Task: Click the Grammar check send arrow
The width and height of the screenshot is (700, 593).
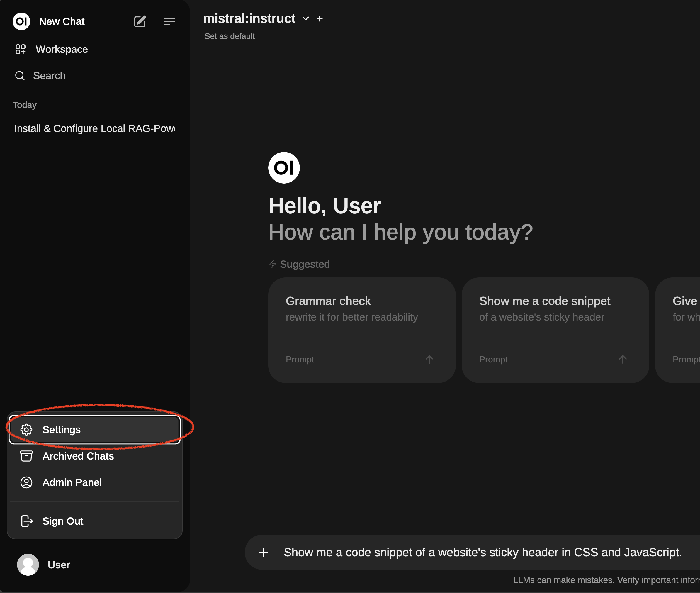Action: pos(429,359)
